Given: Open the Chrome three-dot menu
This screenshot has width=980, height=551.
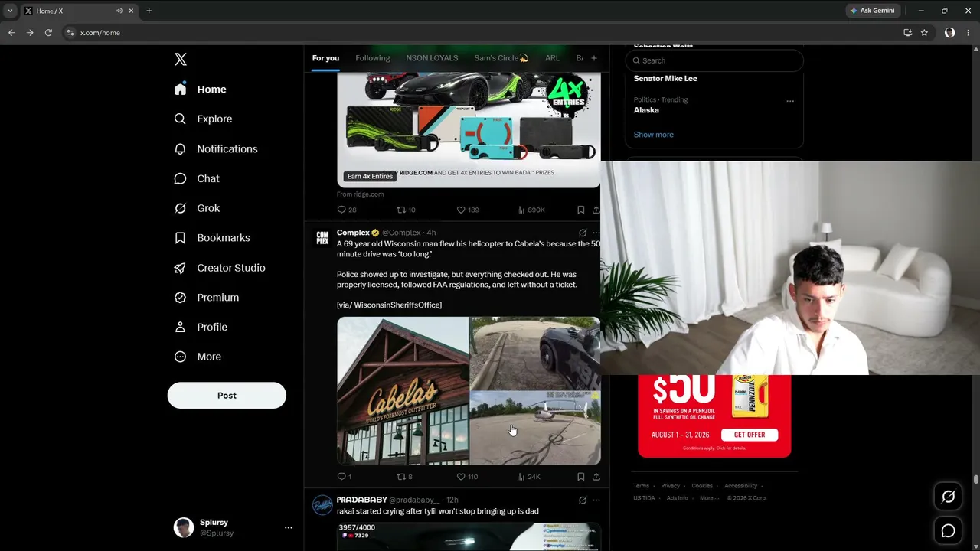Looking at the screenshot, I should [968, 33].
